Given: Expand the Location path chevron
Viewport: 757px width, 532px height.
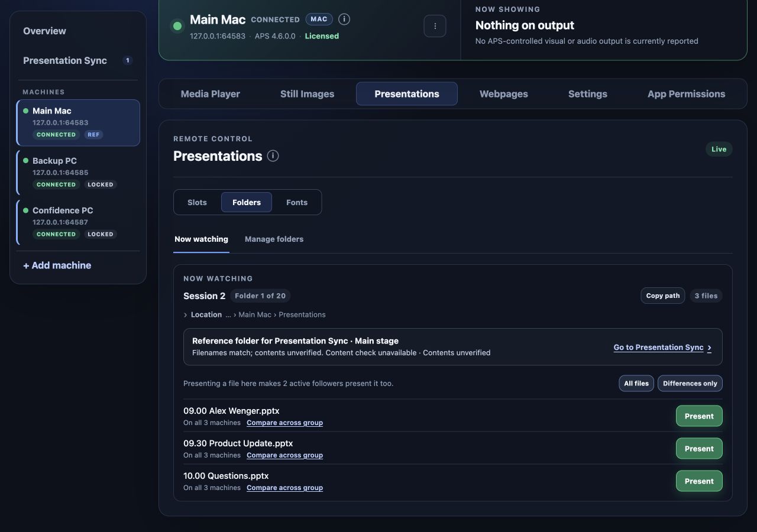Looking at the screenshot, I should [x=185, y=315].
